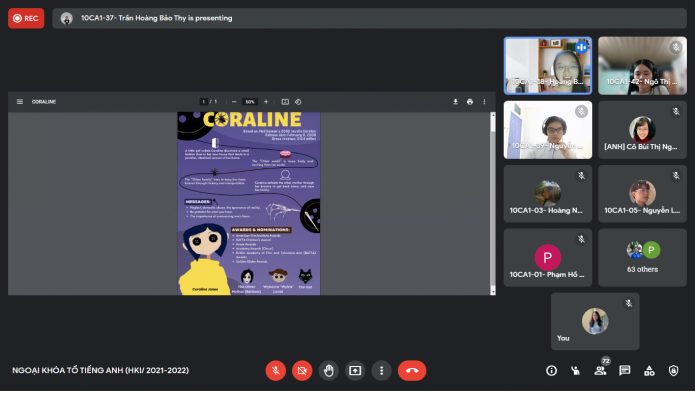Raise hand in the meeting

(x=328, y=370)
